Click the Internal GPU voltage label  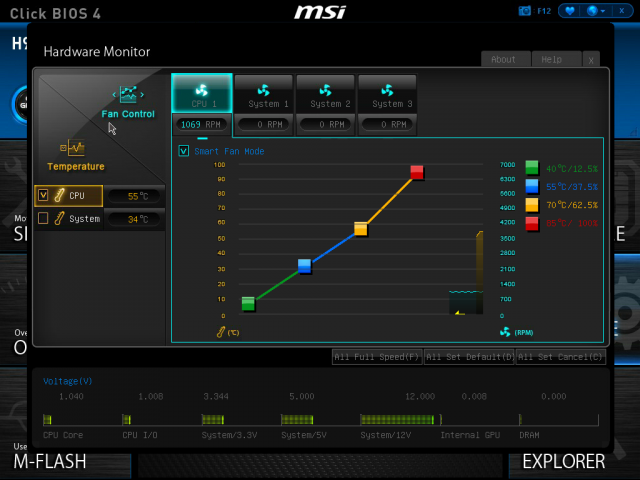[470, 435]
